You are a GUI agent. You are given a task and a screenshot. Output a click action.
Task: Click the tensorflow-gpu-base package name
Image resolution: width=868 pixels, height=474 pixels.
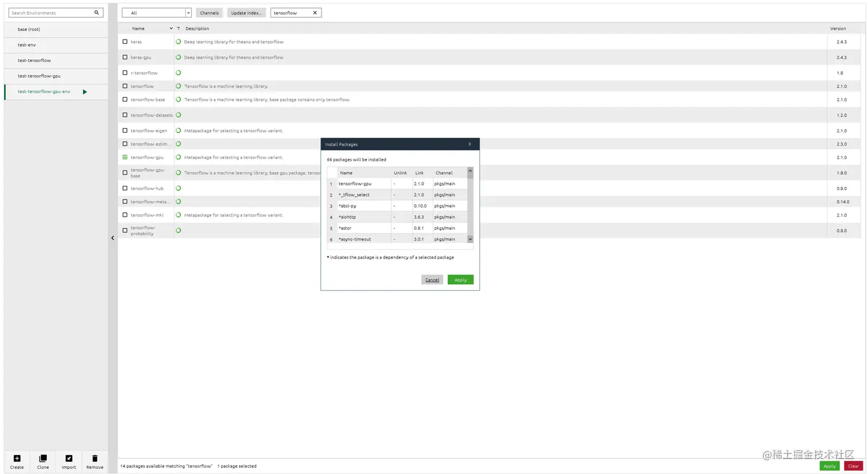[148, 173]
